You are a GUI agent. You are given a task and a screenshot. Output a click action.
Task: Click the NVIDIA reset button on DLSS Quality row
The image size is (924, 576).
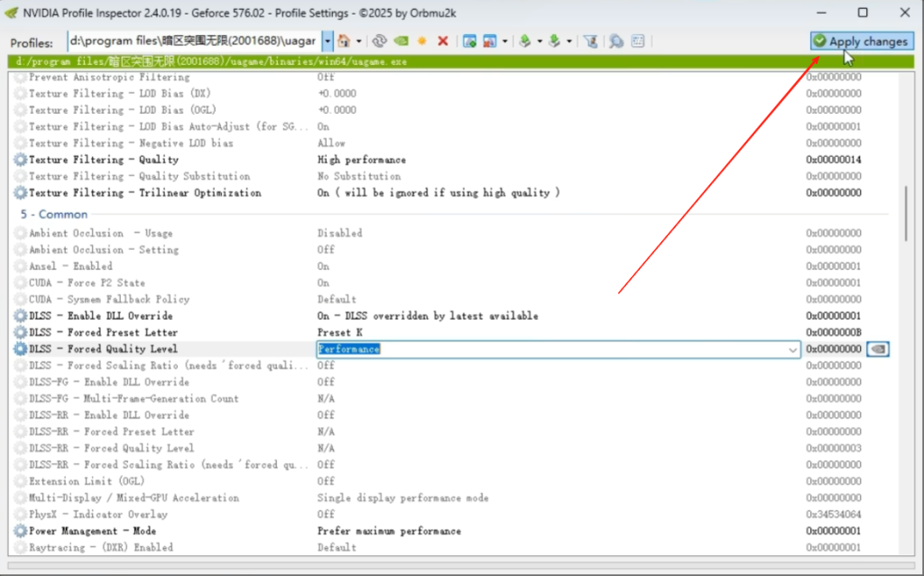click(x=878, y=349)
